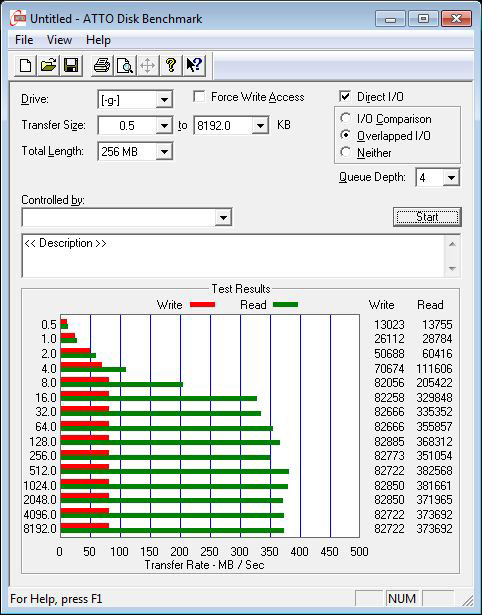Screen dimensions: 482x615
Task: Open the Help menu
Action: (98, 40)
